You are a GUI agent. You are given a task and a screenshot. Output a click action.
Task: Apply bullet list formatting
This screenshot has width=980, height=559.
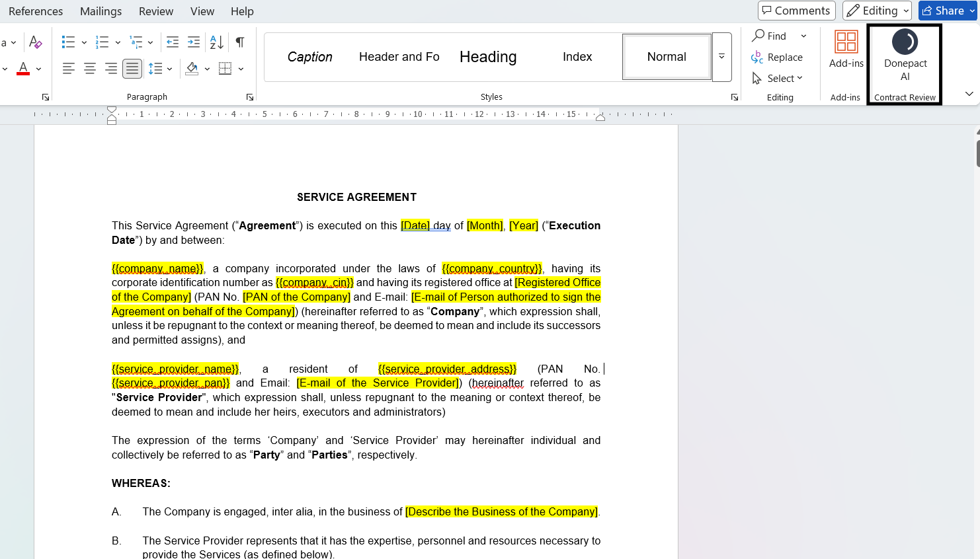[x=68, y=42]
